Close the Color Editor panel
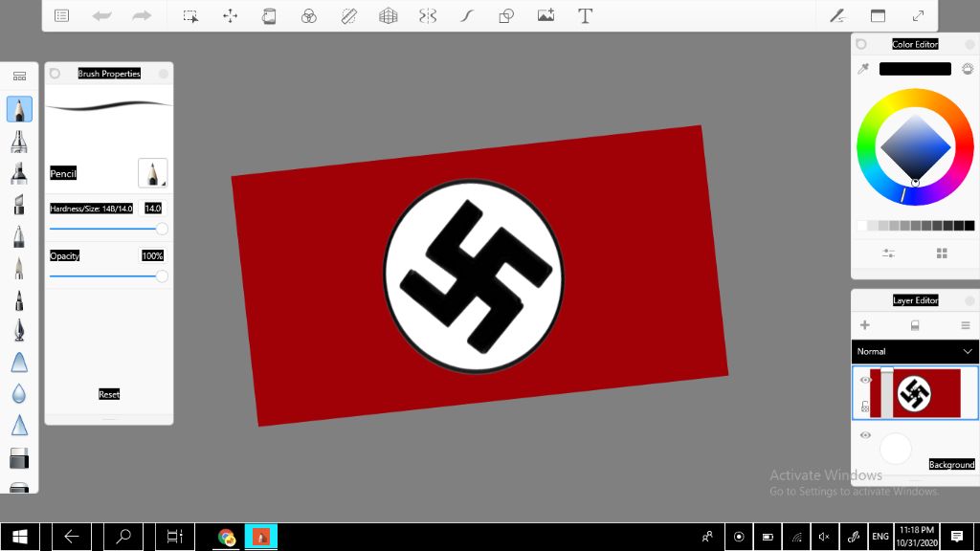980x551 pixels. pos(970,44)
